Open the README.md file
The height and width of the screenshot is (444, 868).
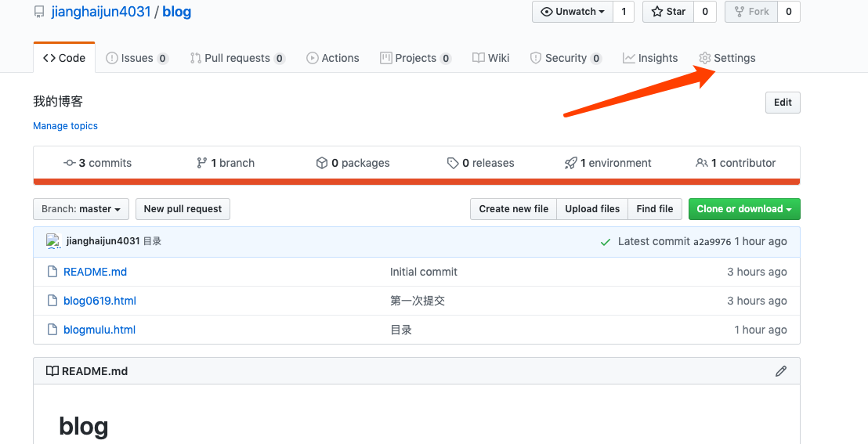(96, 272)
